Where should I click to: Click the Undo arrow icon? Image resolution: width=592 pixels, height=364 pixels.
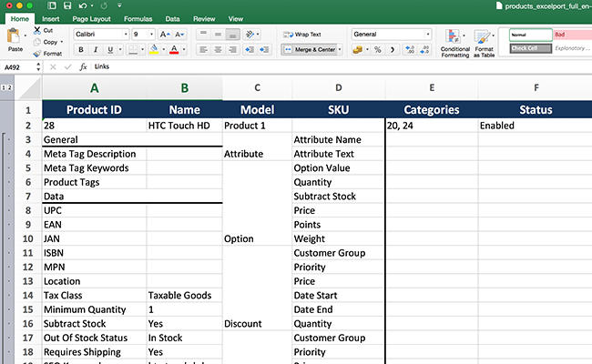83,5
